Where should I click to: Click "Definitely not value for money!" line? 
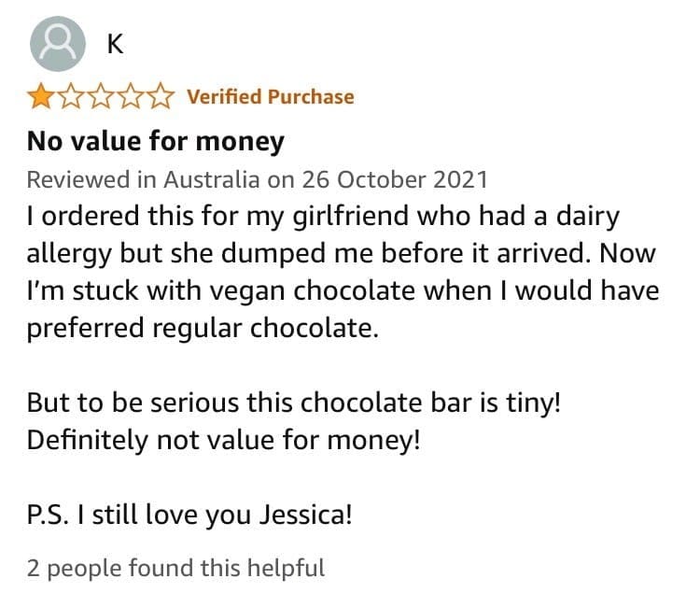point(224,440)
